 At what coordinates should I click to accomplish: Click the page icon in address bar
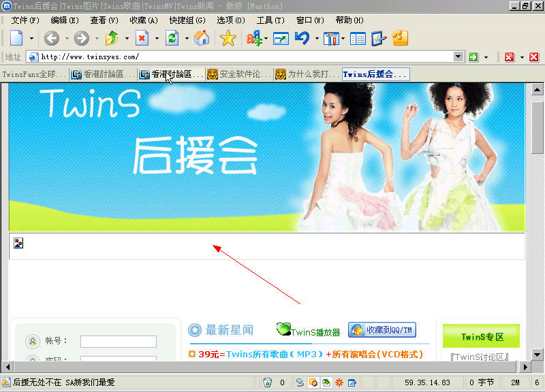tap(33, 57)
